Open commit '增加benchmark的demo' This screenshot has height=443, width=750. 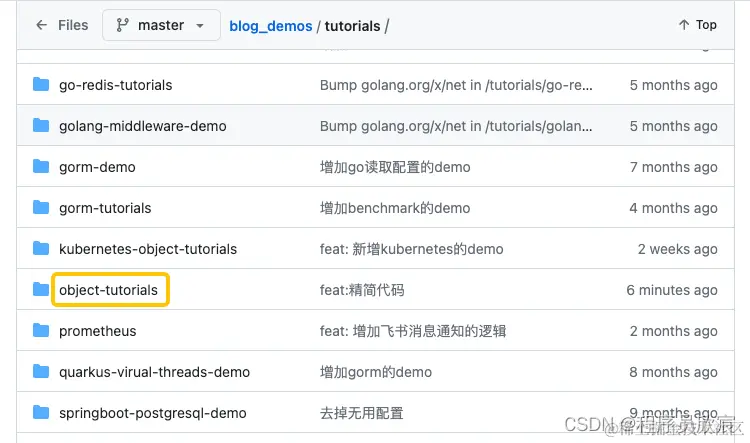pyautogui.click(x=395, y=208)
